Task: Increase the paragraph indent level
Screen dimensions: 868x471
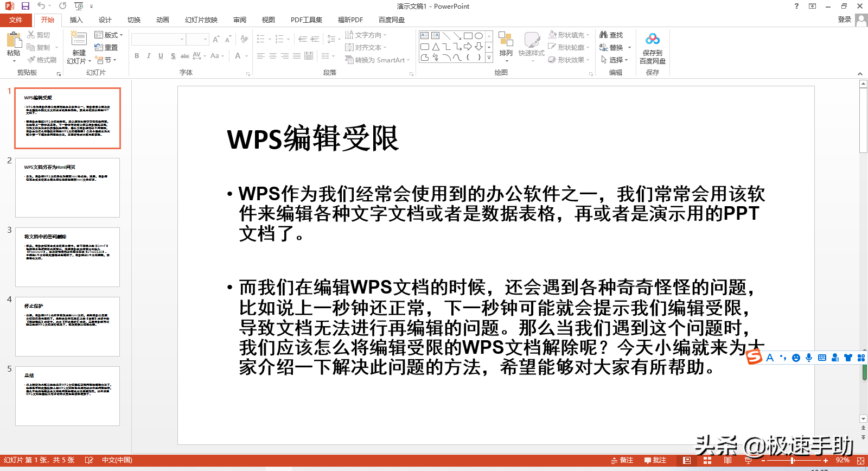Action: [315, 39]
